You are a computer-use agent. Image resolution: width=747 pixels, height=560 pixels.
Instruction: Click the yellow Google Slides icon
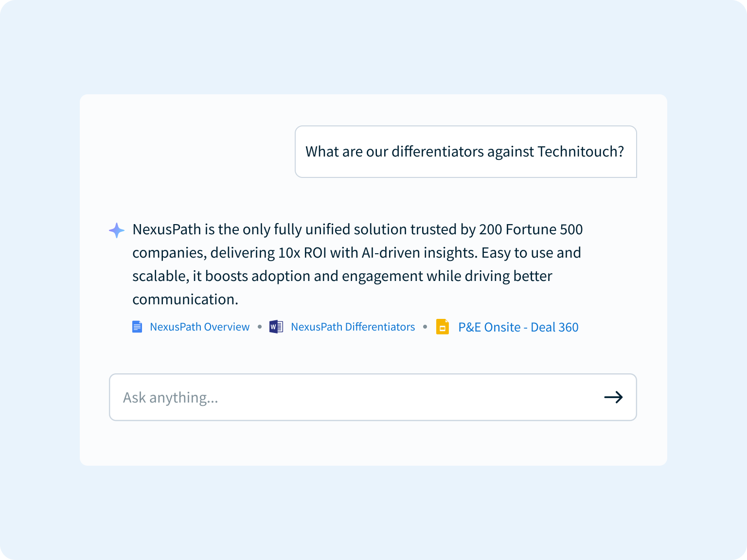click(x=443, y=327)
